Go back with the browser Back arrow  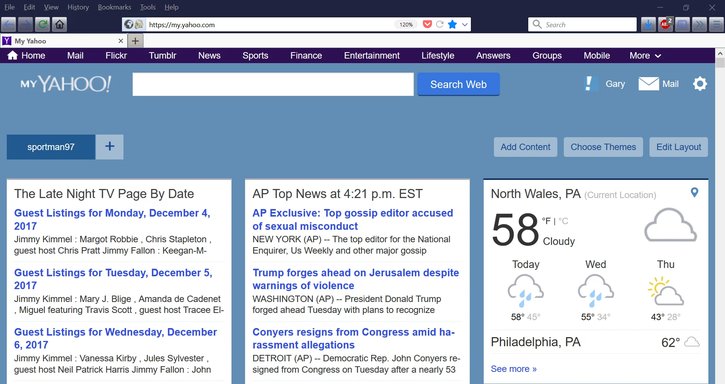[x=9, y=25]
